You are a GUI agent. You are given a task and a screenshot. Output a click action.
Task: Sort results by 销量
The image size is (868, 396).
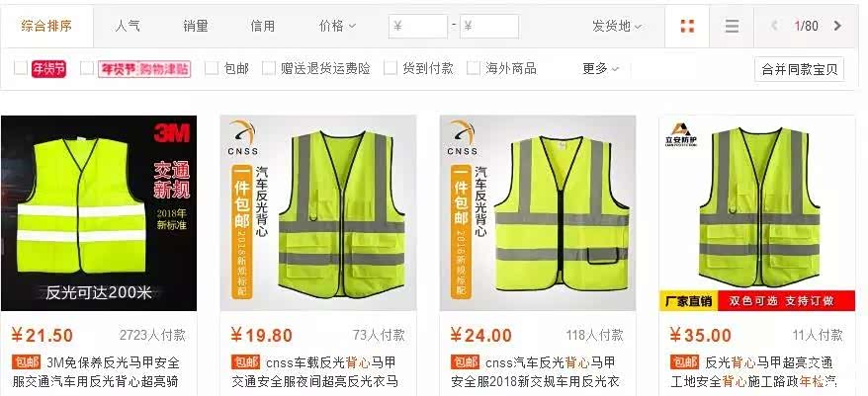pos(196,26)
